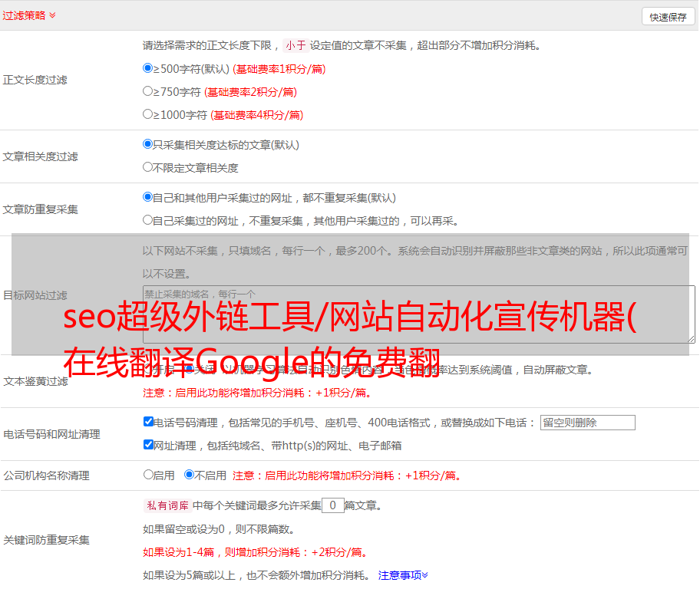Click the red text 基础费率1积分/篇
The image size is (700, 589).
(x=279, y=69)
